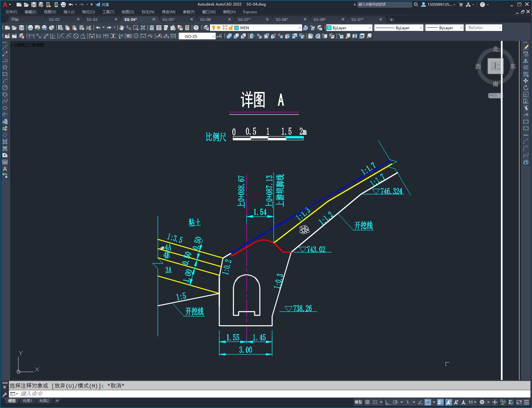Open the ByColor plot style dropdown

pyautogui.click(x=484, y=28)
